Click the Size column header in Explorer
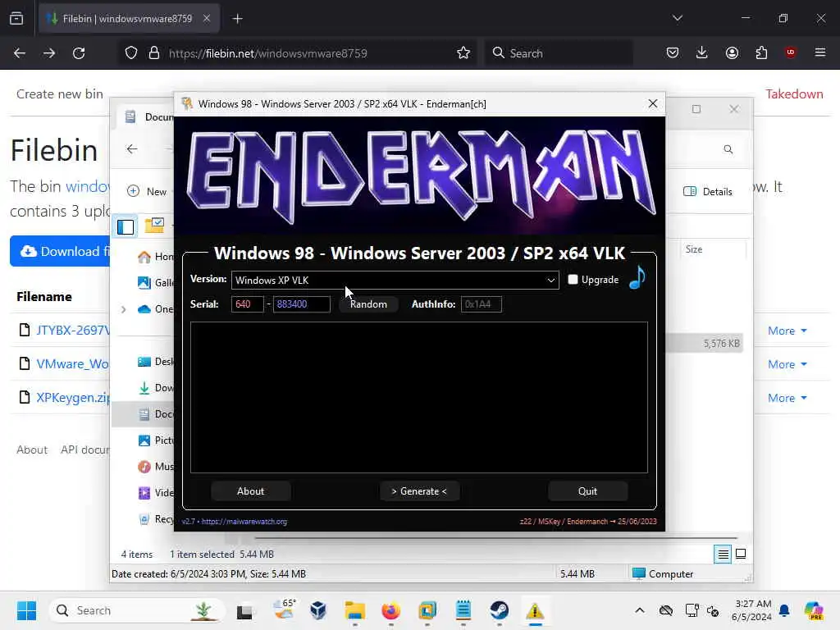The image size is (840, 630). [694, 249]
